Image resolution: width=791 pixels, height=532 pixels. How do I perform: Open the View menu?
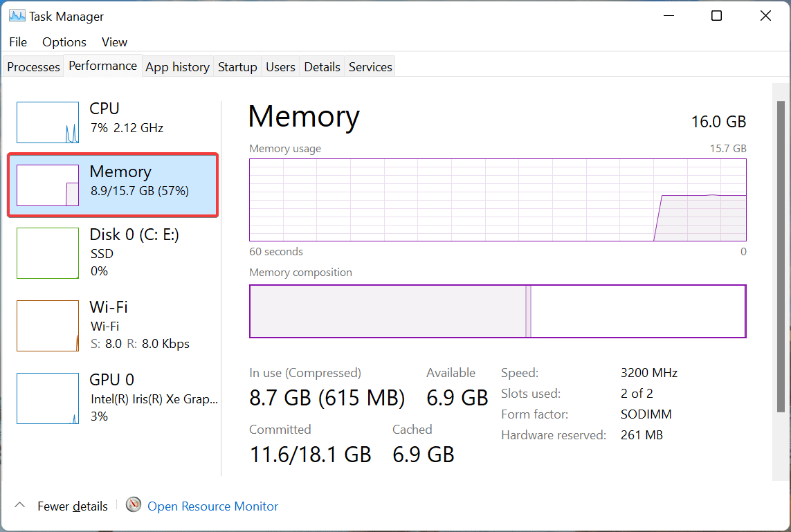pyautogui.click(x=114, y=42)
